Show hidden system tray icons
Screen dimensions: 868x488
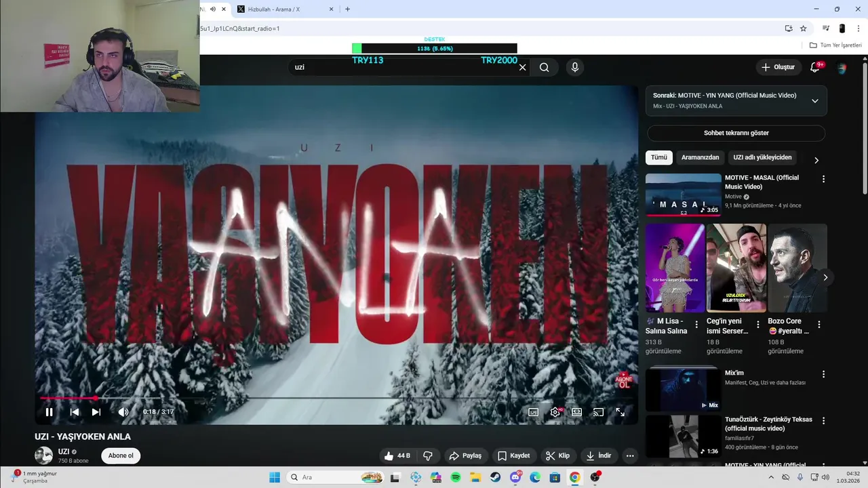tap(771, 477)
